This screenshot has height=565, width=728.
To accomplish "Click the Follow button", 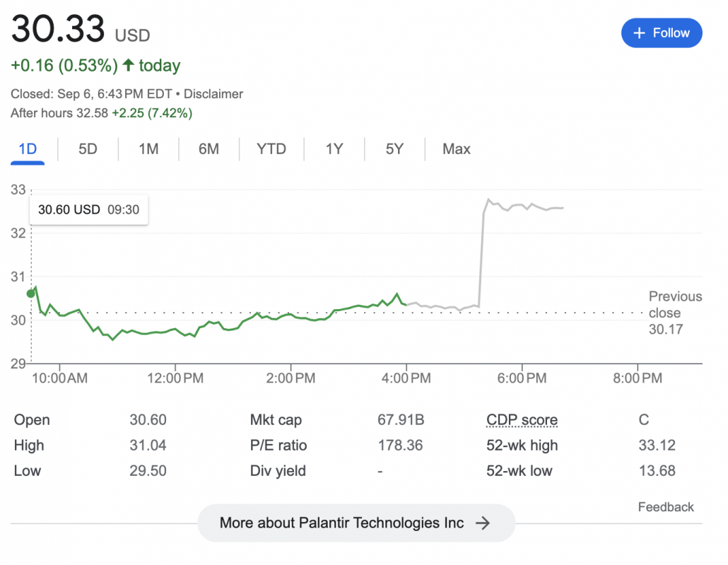I will pyautogui.click(x=661, y=33).
